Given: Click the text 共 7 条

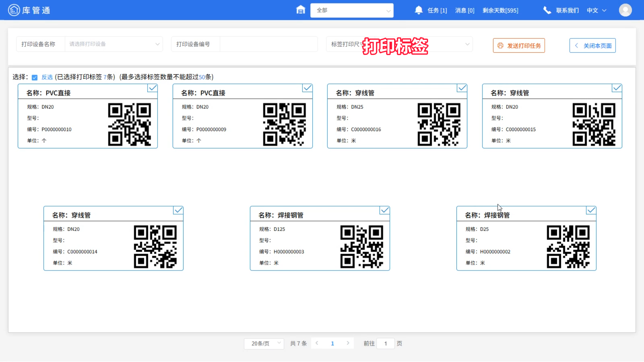Looking at the screenshot, I should coord(299,344).
